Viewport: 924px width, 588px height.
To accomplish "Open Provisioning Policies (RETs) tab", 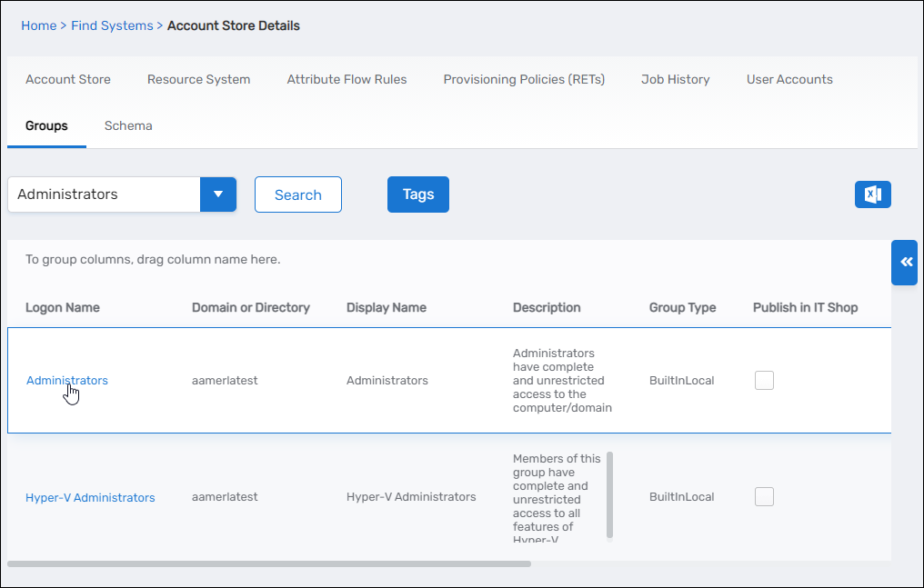I will (x=524, y=80).
